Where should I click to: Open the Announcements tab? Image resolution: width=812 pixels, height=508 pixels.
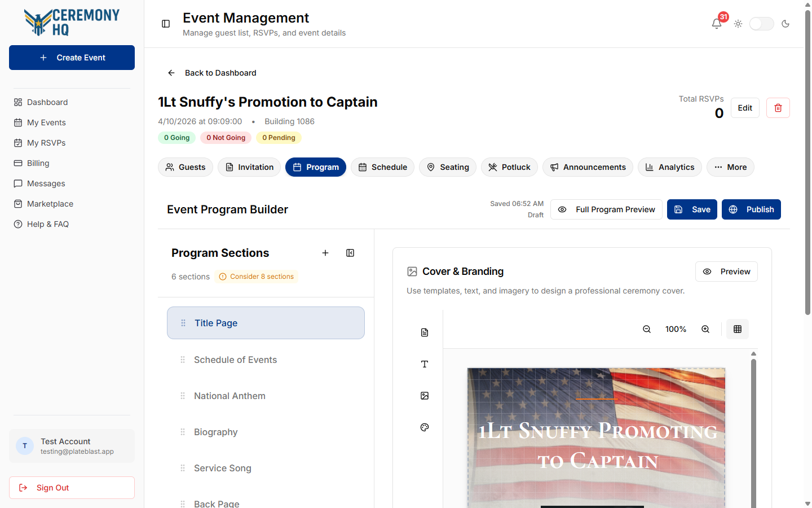(588, 167)
